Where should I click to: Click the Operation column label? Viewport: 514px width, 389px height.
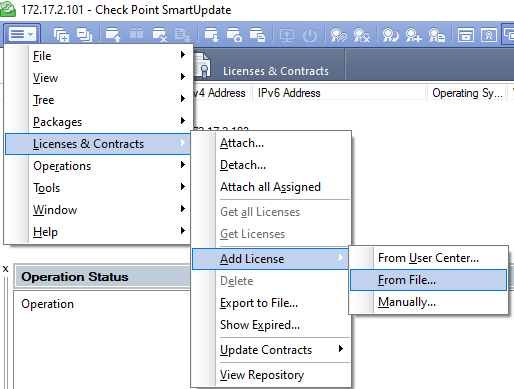(48, 304)
